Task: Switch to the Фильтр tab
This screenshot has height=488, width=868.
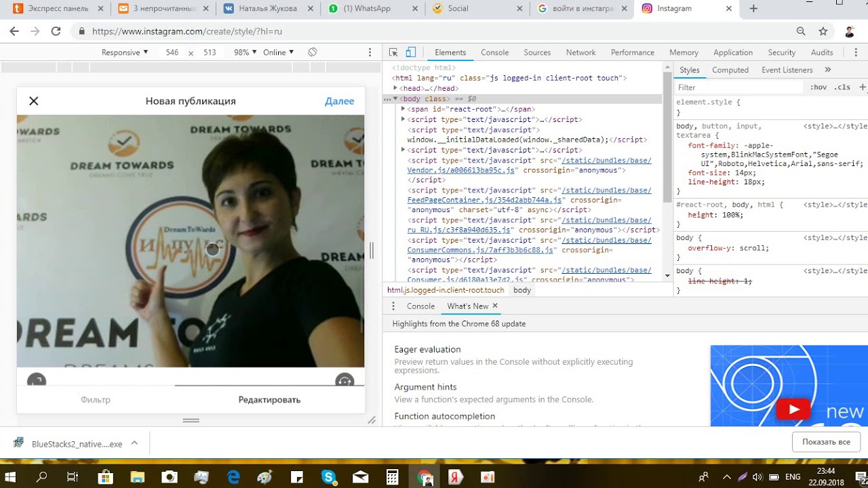Action: point(96,400)
